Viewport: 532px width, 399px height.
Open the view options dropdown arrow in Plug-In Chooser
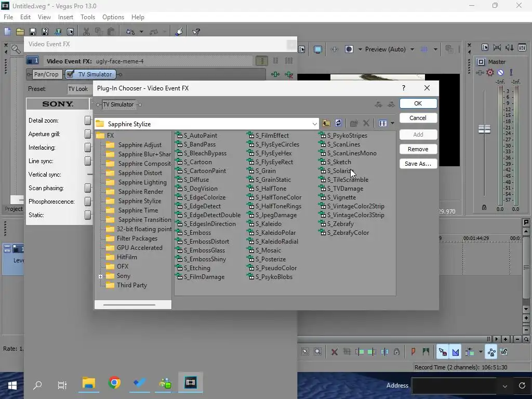[393, 123]
